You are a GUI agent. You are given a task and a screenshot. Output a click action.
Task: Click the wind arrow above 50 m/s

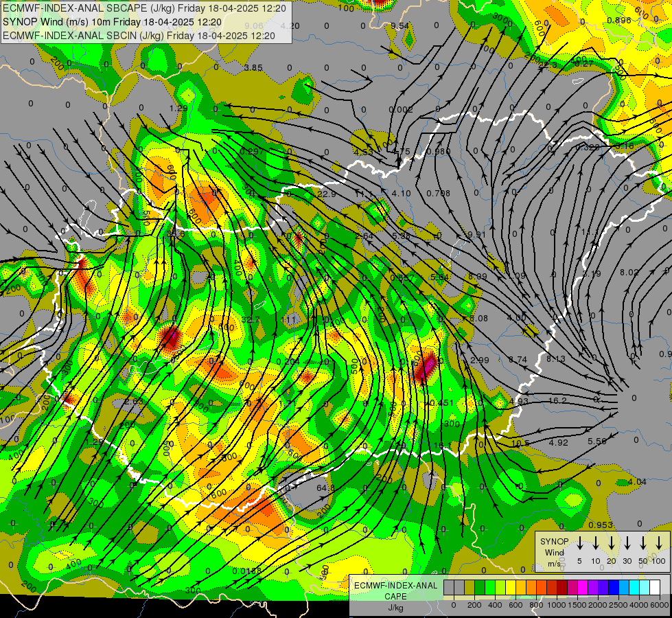click(x=643, y=543)
